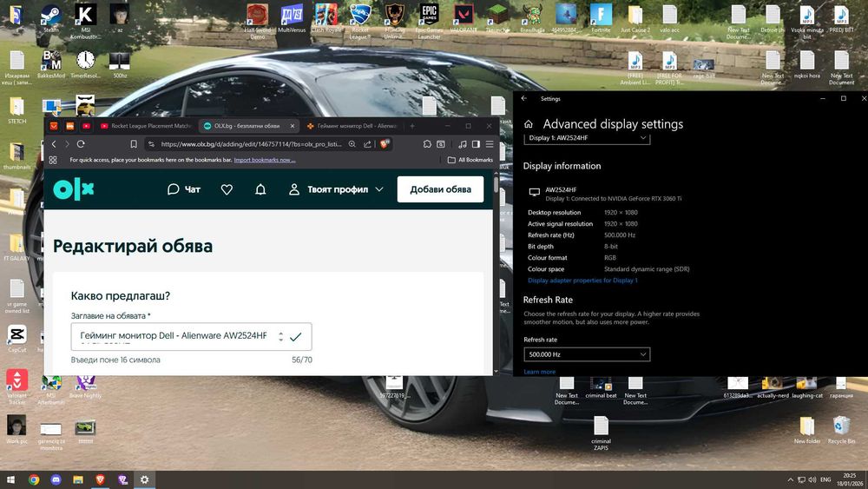Expand the Твоят профил dropdown
Viewport: 868px width, 489px height.
tap(336, 189)
